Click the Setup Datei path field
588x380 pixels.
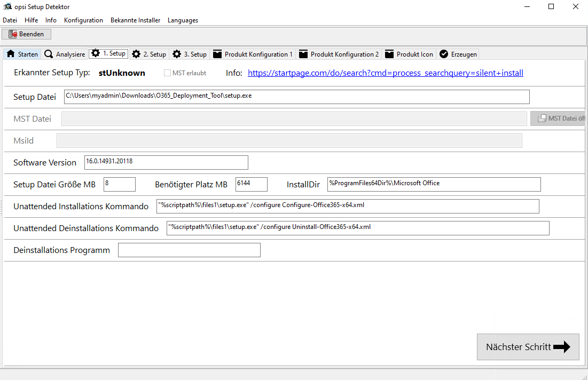(296, 97)
